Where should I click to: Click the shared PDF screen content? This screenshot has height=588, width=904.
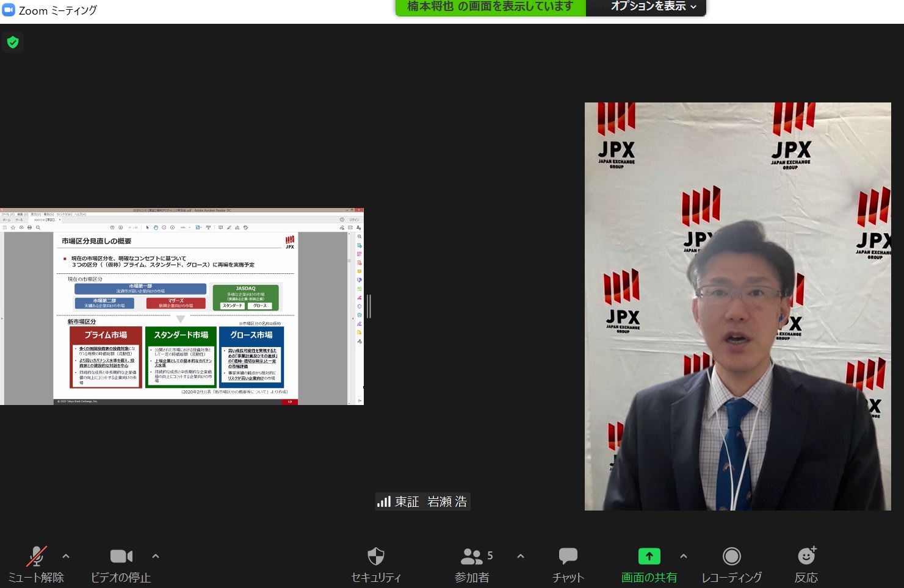[x=182, y=306]
